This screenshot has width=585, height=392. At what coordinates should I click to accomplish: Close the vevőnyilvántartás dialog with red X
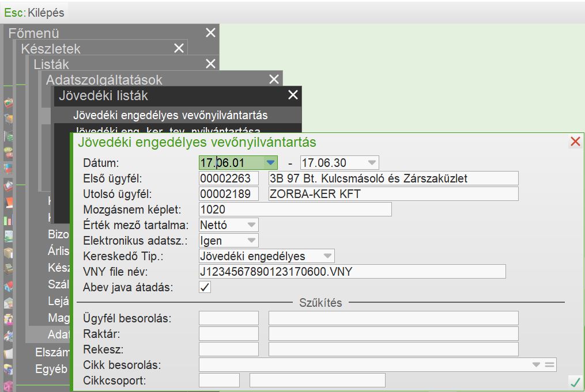pyautogui.click(x=575, y=142)
